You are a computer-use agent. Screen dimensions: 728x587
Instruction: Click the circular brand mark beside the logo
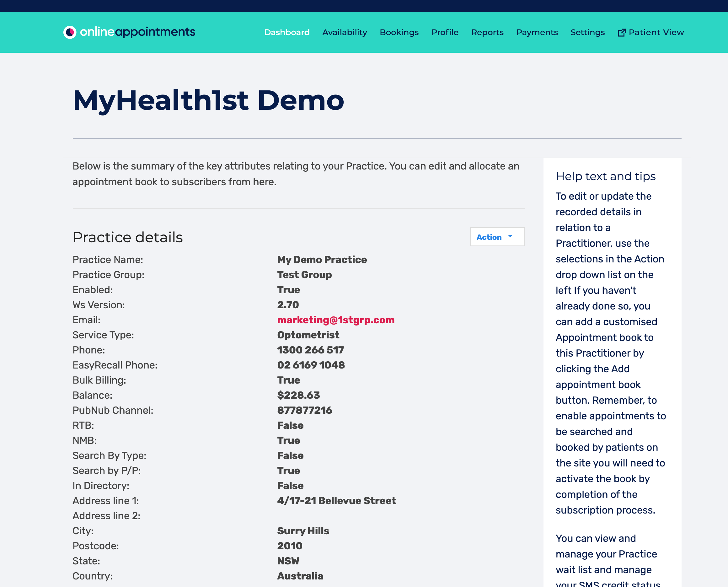coord(70,32)
